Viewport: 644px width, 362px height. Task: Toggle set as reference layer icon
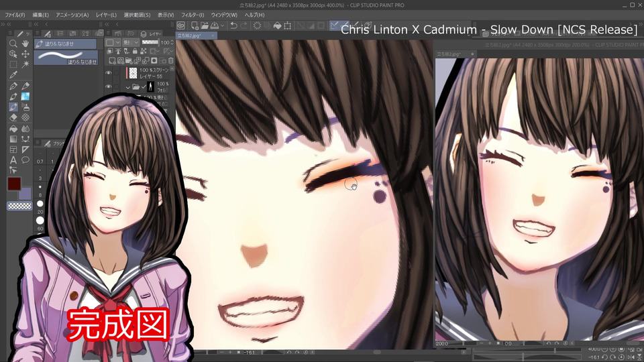[x=118, y=52]
